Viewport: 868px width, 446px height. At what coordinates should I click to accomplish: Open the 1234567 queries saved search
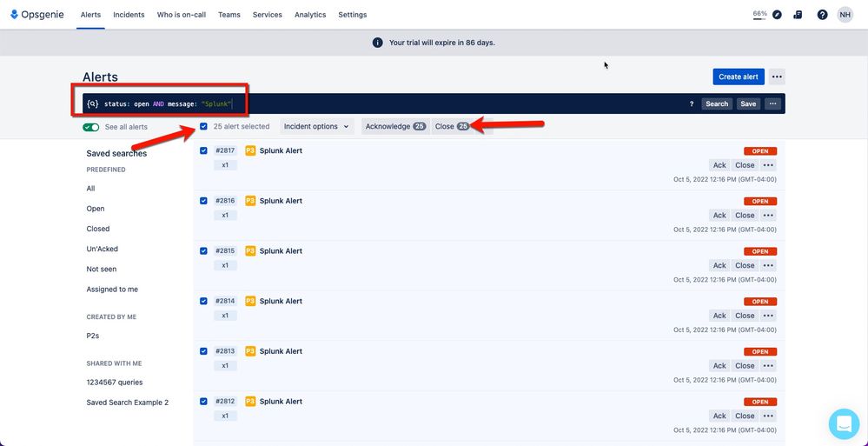pos(115,383)
